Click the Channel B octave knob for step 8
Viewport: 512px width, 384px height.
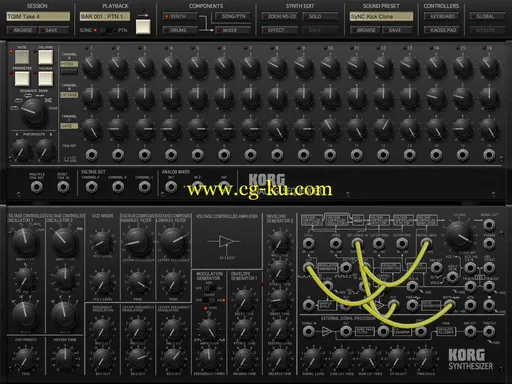pos(277,97)
